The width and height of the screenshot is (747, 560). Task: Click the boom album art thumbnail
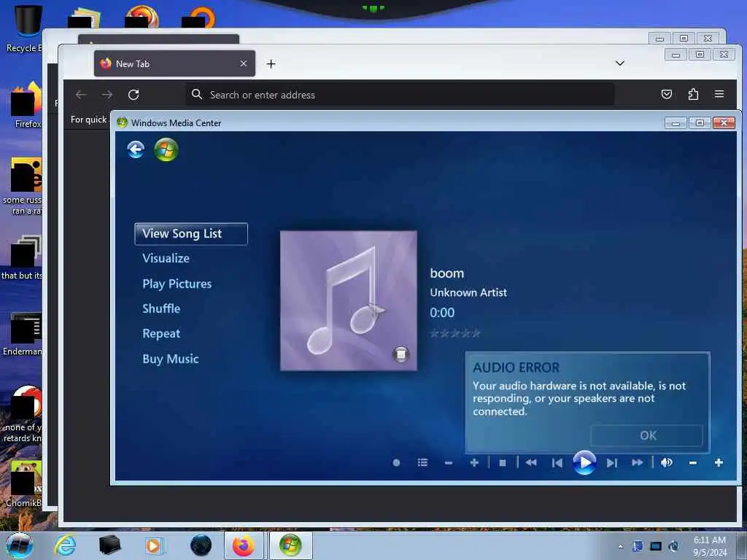coord(348,300)
